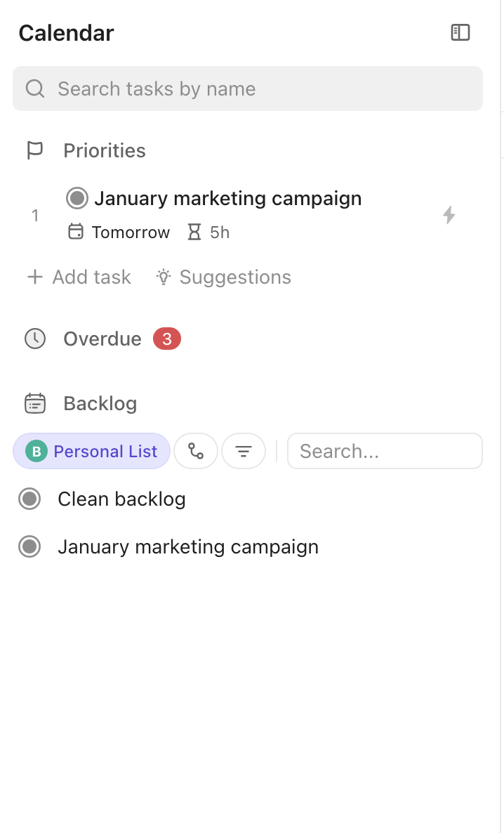This screenshot has height=833, width=504.
Task: Click the Suggestions lightbulb icon
Action: tap(164, 277)
